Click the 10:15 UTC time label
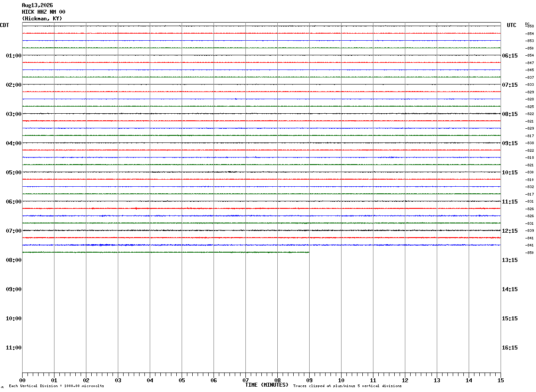Image resolution: width=536 pixels, height=392 pixels. (509, 173)
